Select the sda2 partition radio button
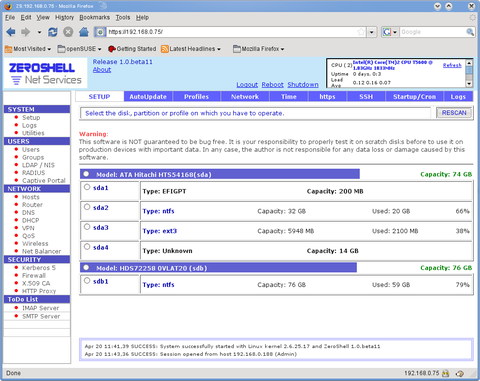 [87, 207]
